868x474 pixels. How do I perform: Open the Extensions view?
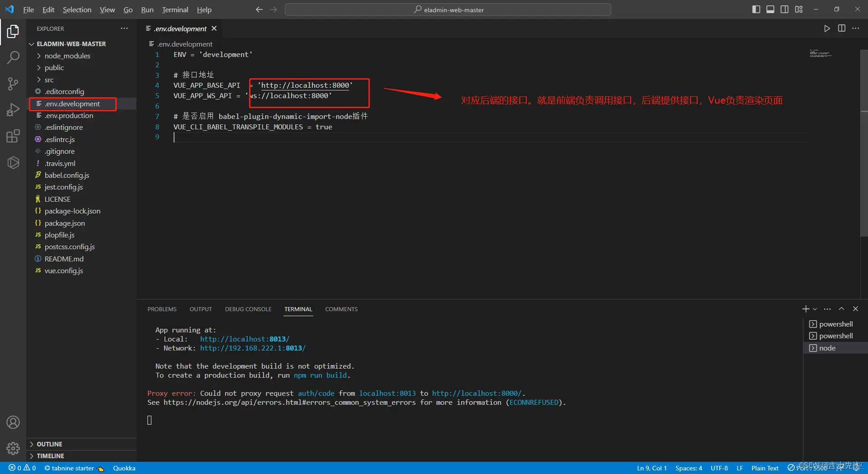[x=13, y=136]
